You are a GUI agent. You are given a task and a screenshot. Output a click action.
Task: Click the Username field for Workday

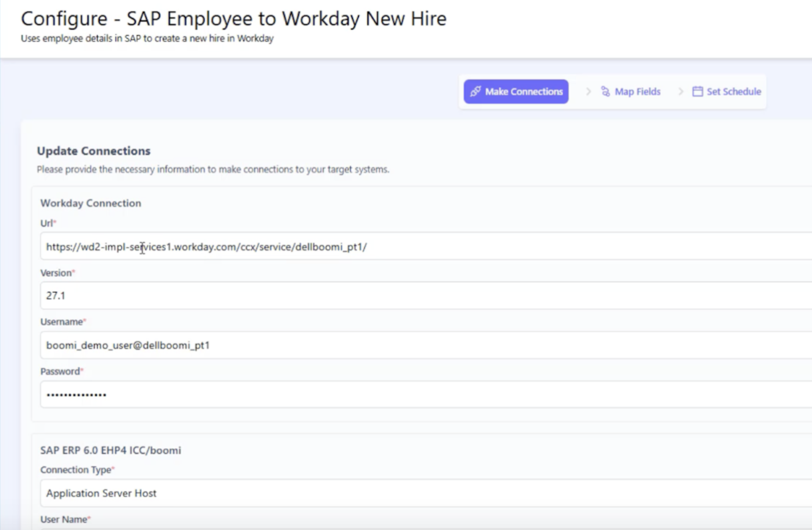pos(426,345)
